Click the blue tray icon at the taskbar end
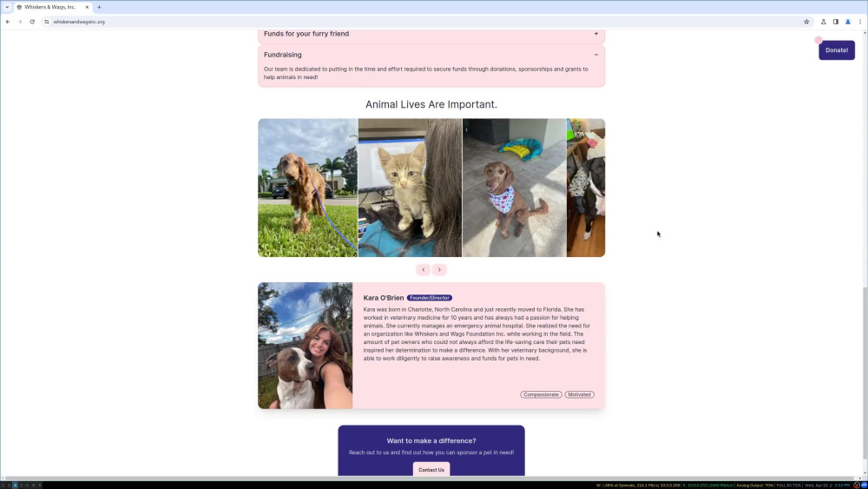This screenshot has height=489, width=868. click(x=865, y=486)
